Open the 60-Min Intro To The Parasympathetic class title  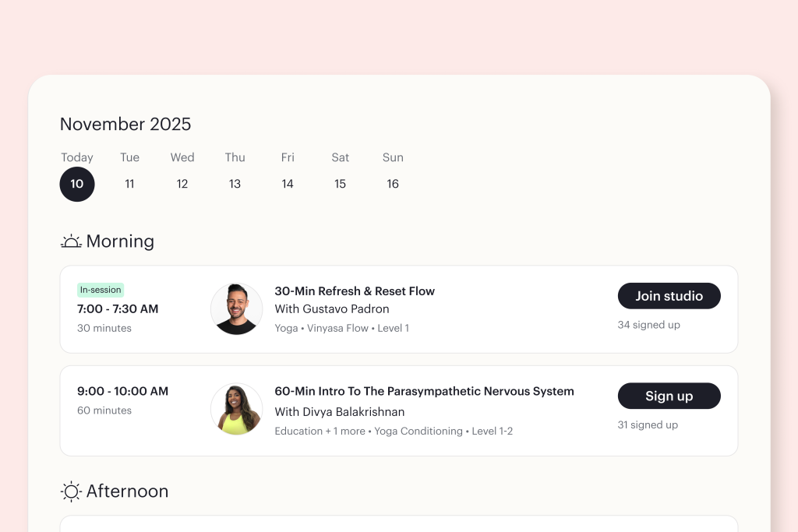pos(424,391)
